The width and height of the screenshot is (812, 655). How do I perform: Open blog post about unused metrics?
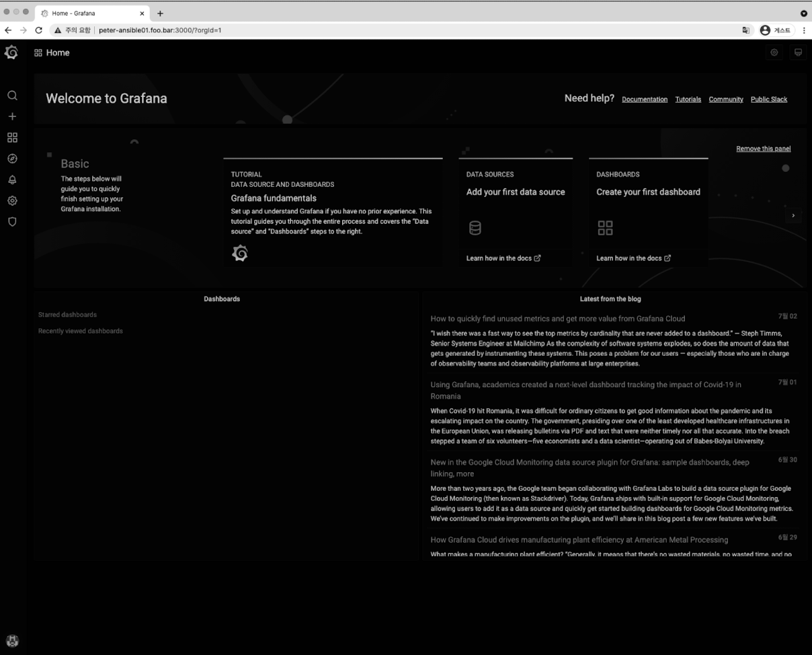558,319
